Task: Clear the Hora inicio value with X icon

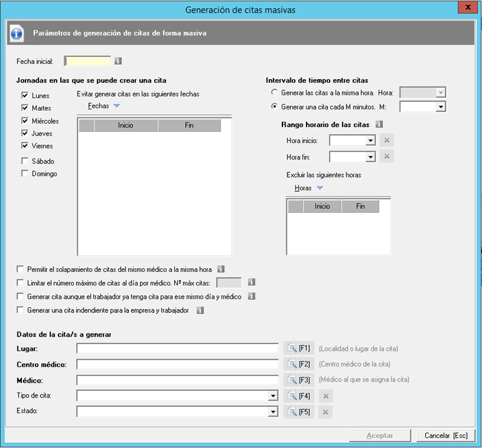Action: click(x=386, y=140)
